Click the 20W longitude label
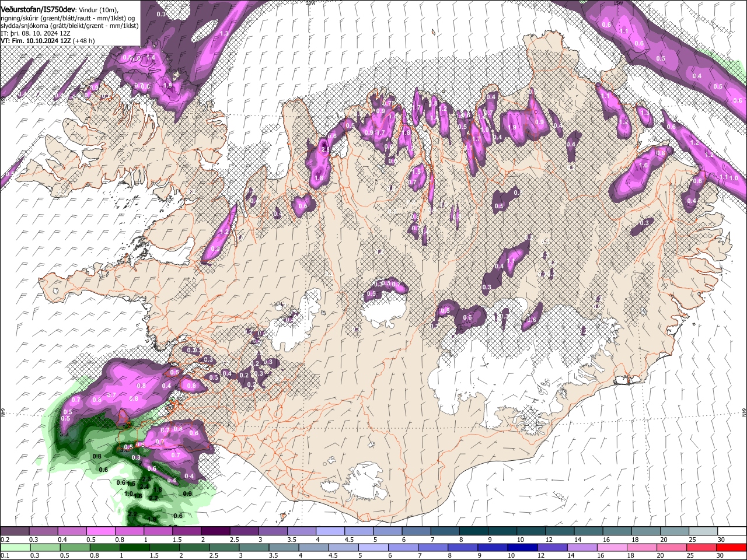Image resolution: width=747 pixels, height=560 pixels. coord(310,2)
